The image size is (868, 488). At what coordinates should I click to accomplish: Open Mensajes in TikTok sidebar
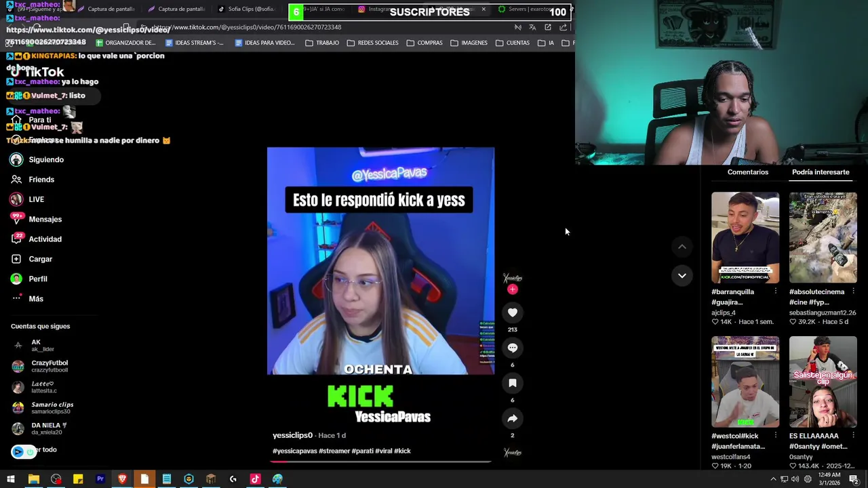click(x=36, y=219)
